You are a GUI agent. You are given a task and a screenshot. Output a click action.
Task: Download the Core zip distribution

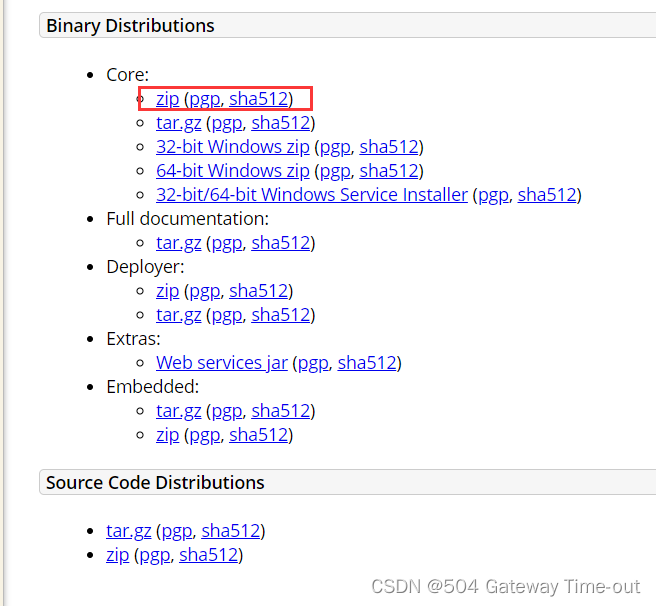(167, 99)
